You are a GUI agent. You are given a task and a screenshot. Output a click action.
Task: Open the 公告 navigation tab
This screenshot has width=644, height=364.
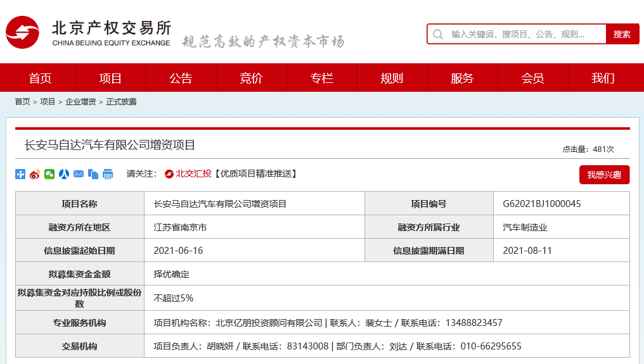pos(181,78)
